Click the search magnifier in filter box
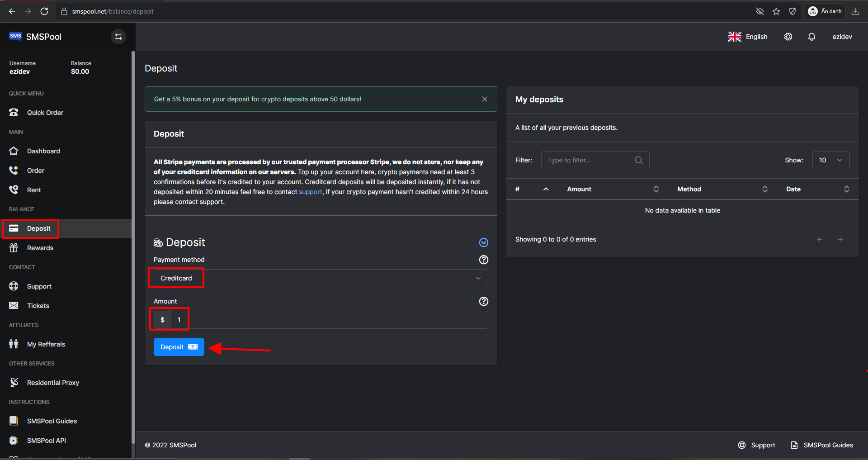The width and height of the screenshot is (868, 460). [639, 160]
